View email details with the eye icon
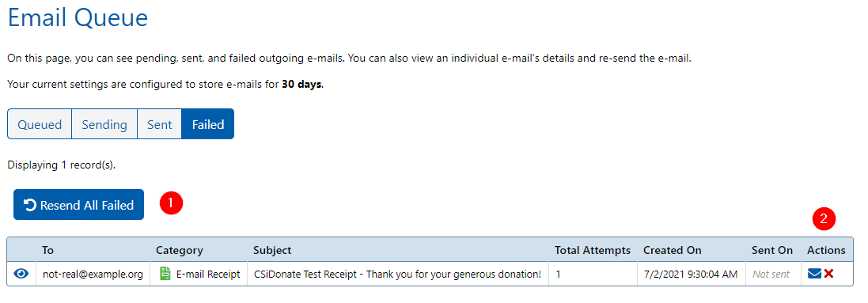Screen dimensions: 868x303 21,274
